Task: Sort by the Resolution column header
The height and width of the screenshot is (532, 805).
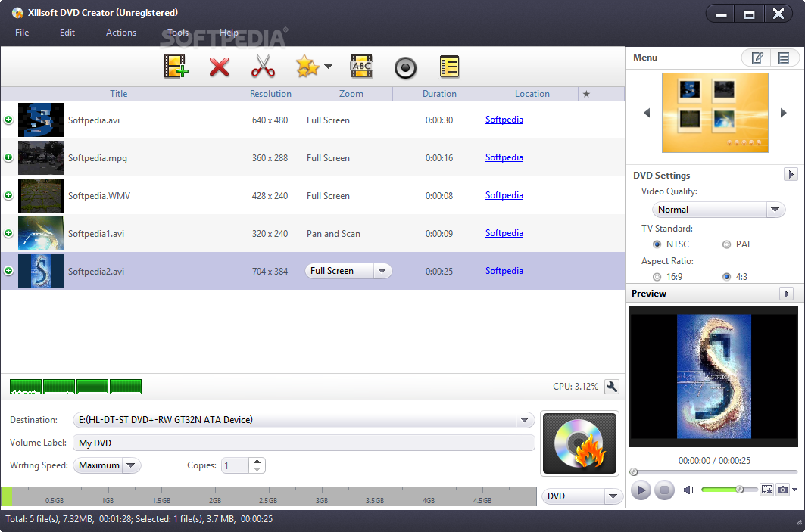Action: coord(270,94)
